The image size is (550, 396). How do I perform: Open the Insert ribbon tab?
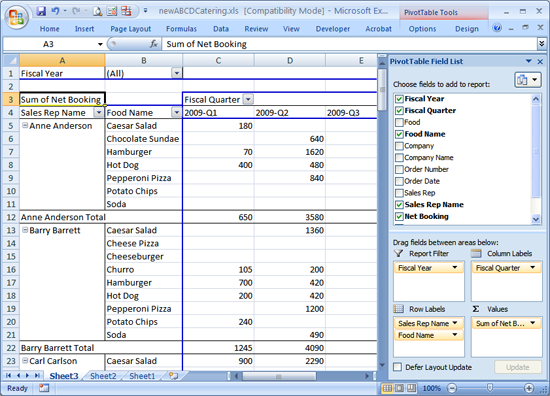[84, 29]
